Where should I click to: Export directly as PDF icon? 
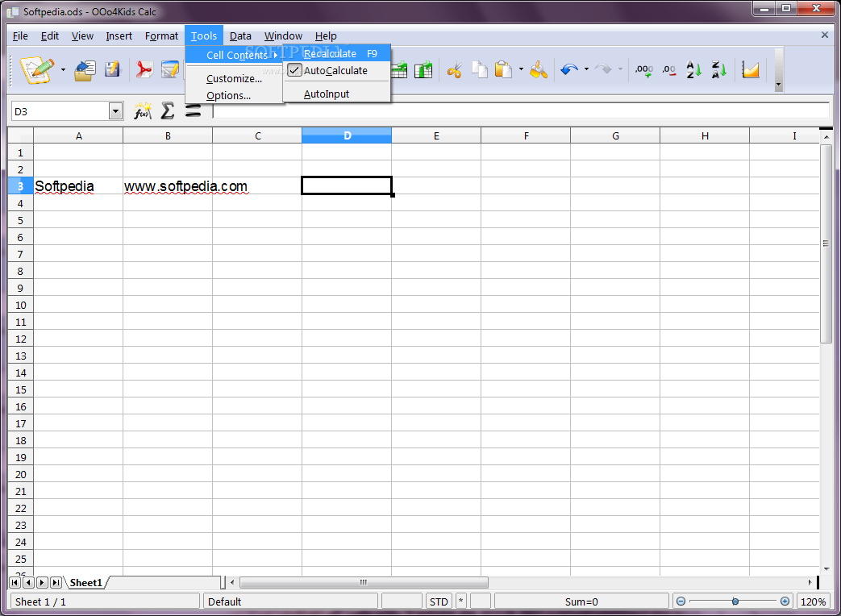coord(144,69)
